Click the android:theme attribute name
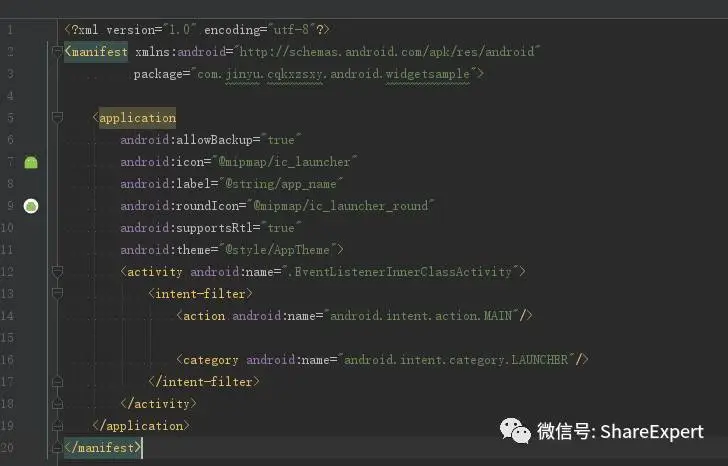 (x=166, y=250)
